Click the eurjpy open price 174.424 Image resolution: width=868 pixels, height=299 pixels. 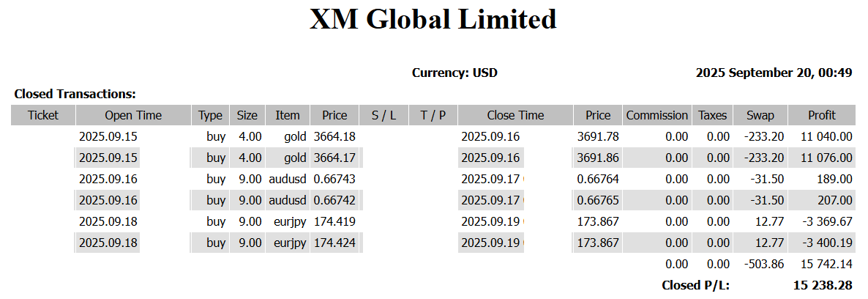click(334, 243)
